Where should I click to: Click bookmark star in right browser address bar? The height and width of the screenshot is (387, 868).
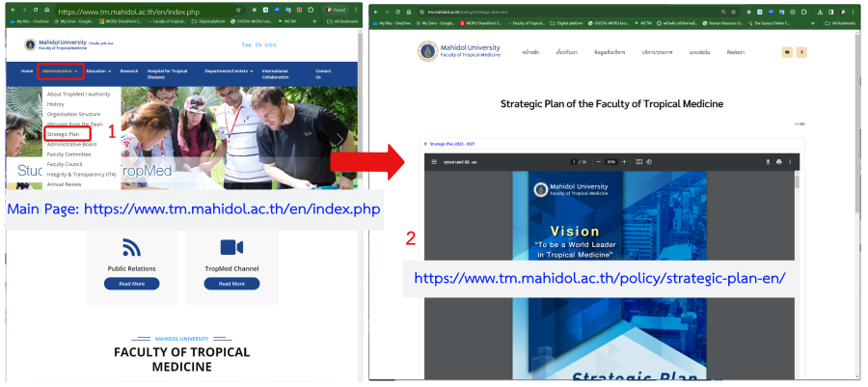pos(734,12)
